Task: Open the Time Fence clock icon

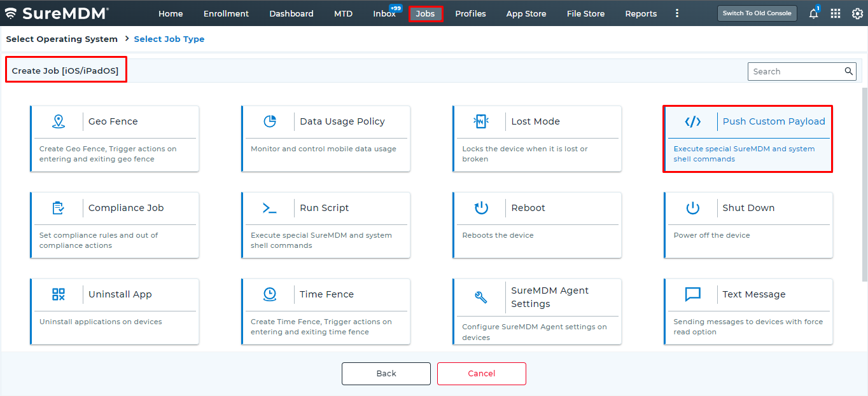Action: click(269, 294)
